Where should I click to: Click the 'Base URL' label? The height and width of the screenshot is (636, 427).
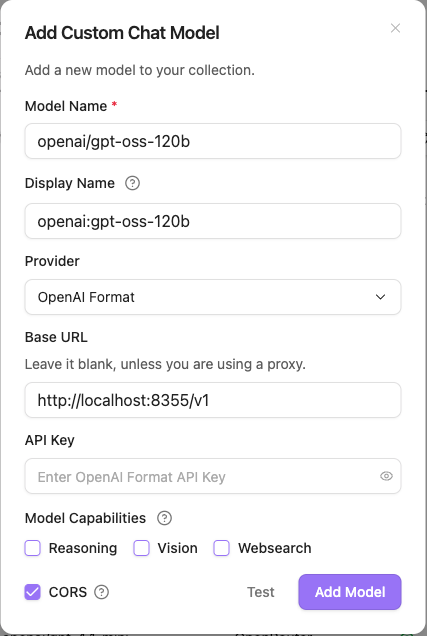56,337
